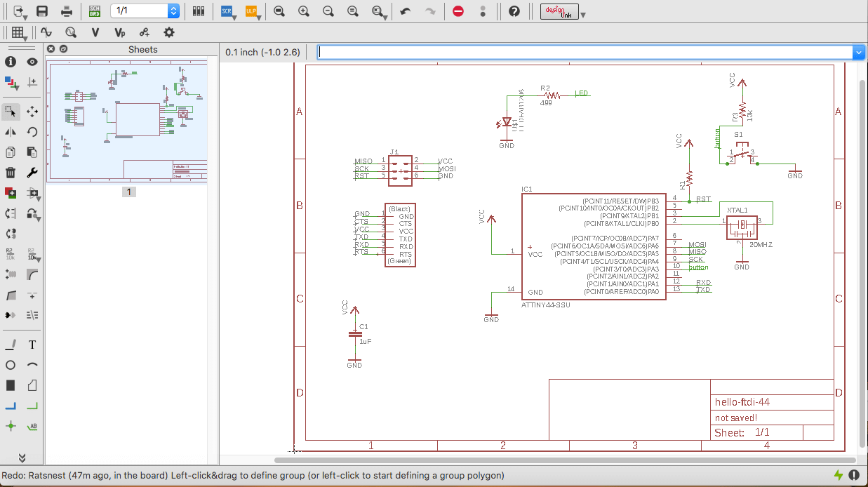Expand hidden tools with double chevron
868x487 pixels.
[x=22, y=458]
